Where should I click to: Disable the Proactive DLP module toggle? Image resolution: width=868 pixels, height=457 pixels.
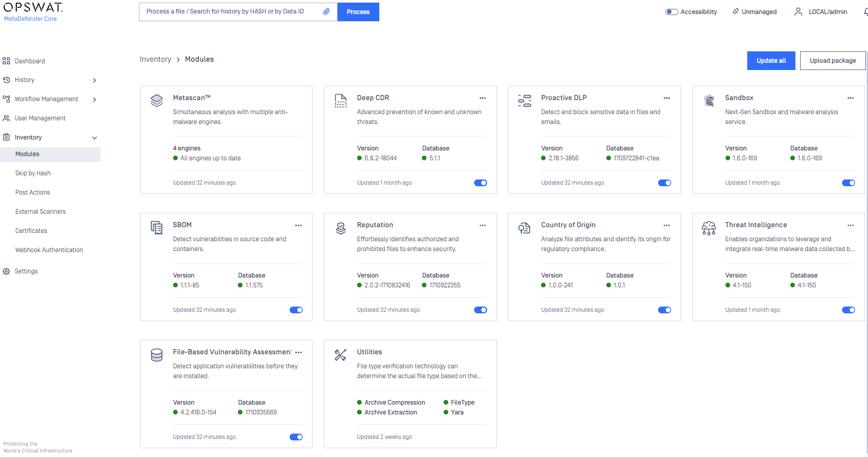pyautogui.click(x=664, y=183)
